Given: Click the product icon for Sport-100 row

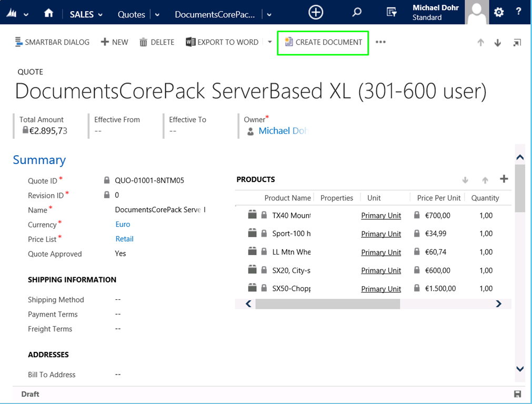Looking at the screenshot, I should click(252, 233).
